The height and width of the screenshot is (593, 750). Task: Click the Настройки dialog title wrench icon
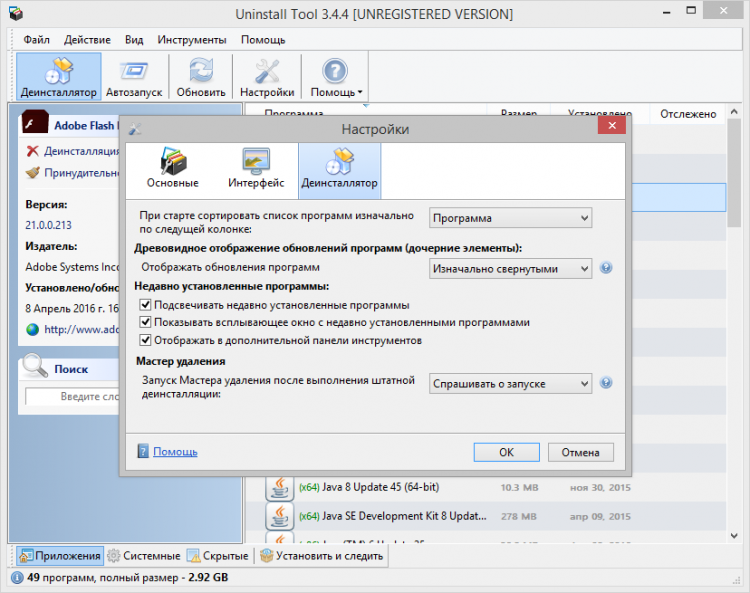point(135,129)
